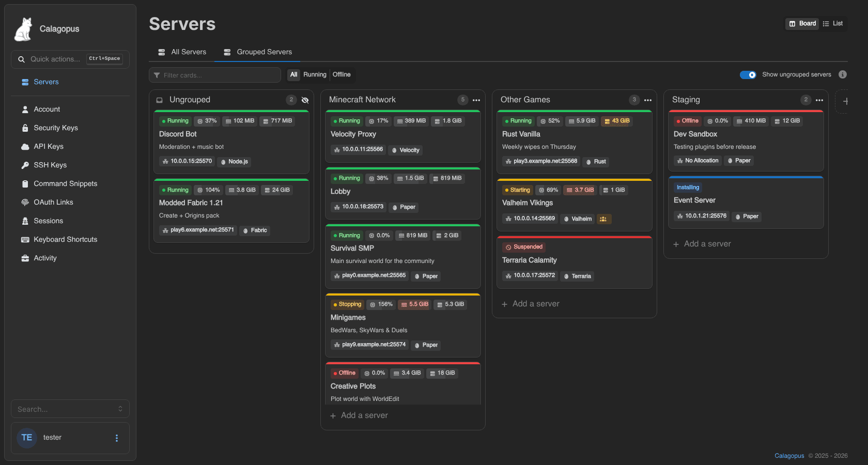Image resolution: width=868 pixels, height=465 pixels.
Task: Click 10.0.0.18:25573 address on Lobby
Action: coord(359,207)
